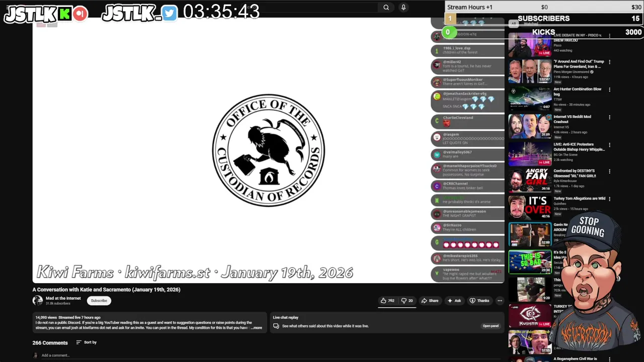Subscribe to Mad at the Internet
This screenshot has width=644, height=362.
[99, 301]
